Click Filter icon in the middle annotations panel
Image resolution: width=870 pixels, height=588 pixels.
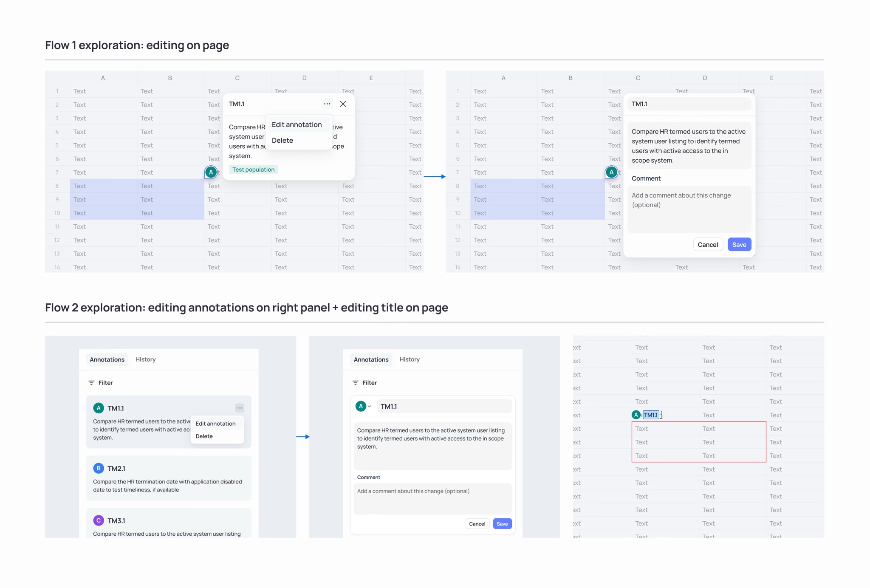[x=356, y=383]
